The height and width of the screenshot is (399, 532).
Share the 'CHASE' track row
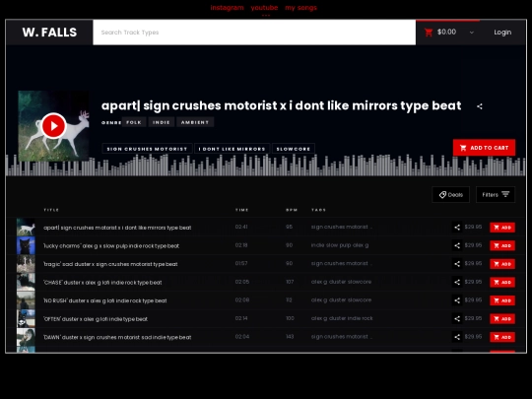point(457,283)
